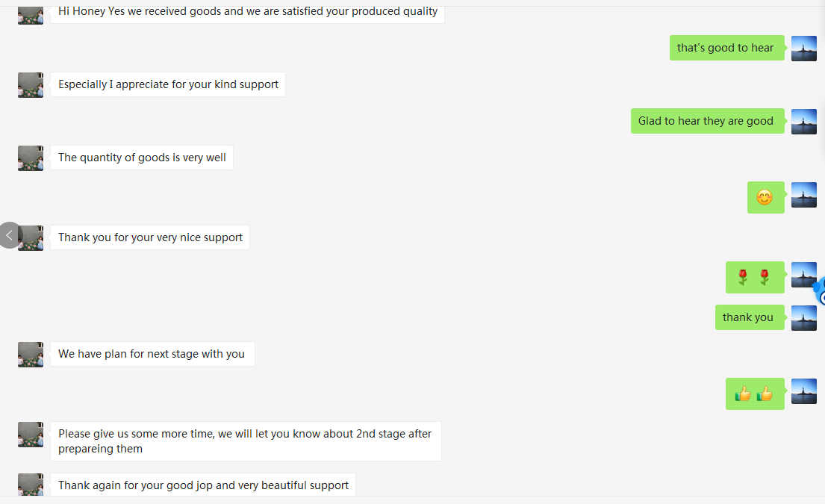
Task: Click contact avatar beside "Please give us" message
Action: (x=31, y=435)
